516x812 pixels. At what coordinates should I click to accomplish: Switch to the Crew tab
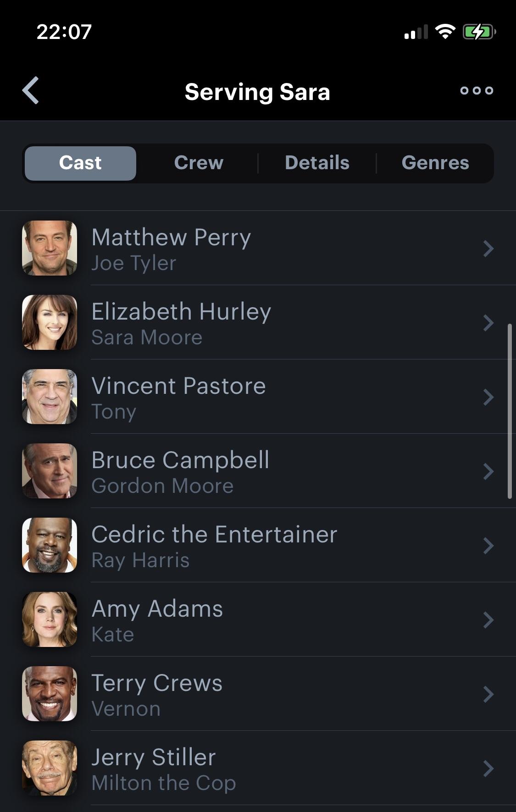[199, 163]
